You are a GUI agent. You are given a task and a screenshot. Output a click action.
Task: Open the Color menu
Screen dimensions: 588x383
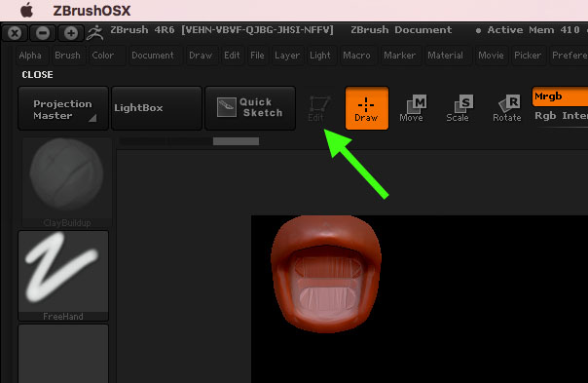[x=103, y=56]
